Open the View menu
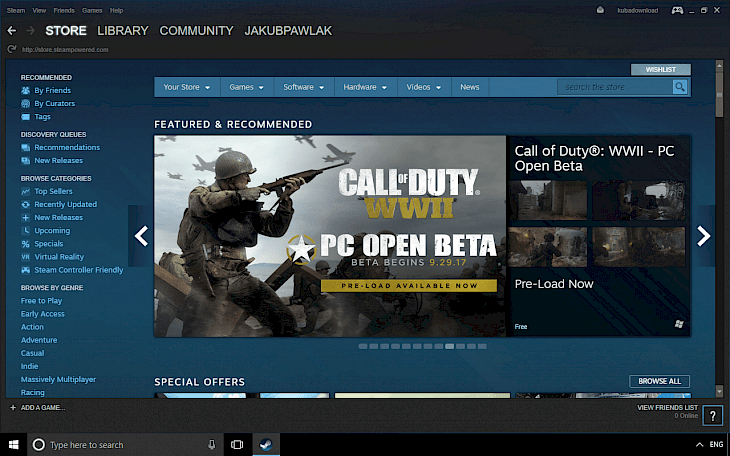Image resolution: width=730 pixels, height=456 pixels. [39, 10]
